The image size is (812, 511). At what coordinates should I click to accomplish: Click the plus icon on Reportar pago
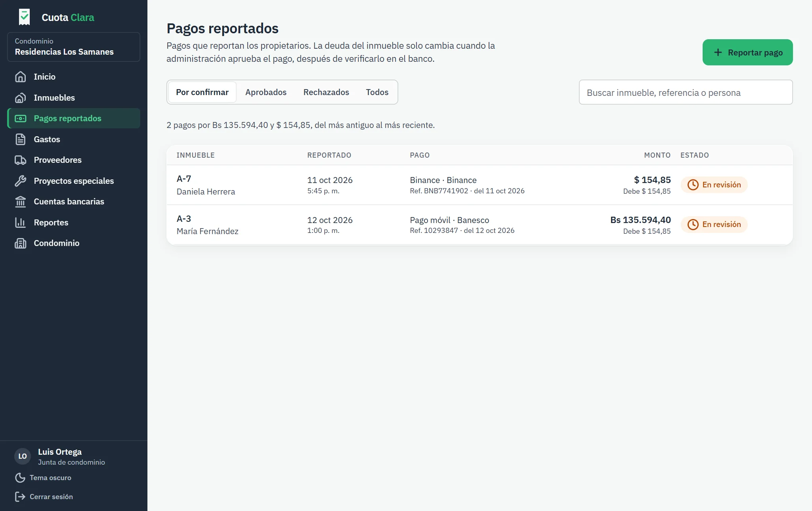718,52
